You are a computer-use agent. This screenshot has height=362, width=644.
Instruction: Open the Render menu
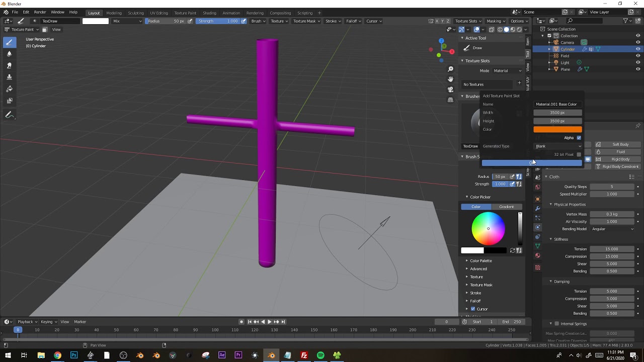click(x=40, y=12)
